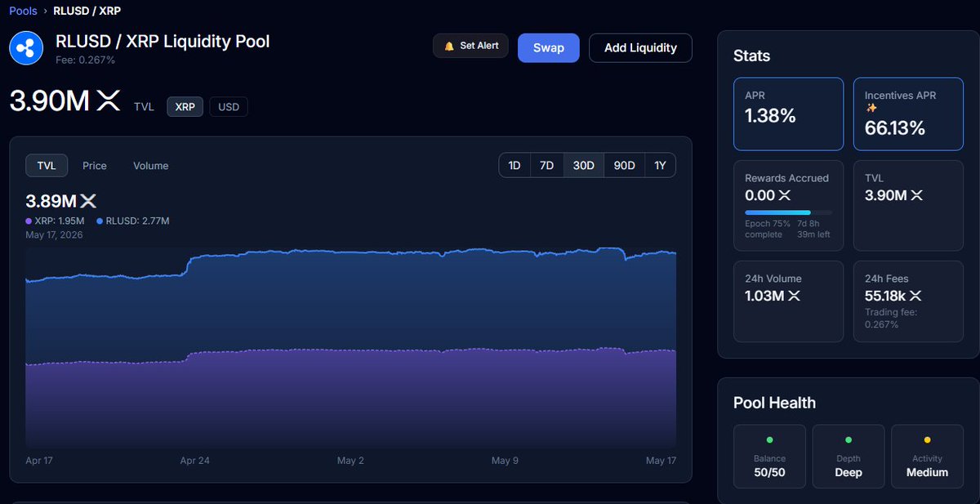Click '7d 8h 39m left' epoch text
980x504 pixels.
pos(815,230)
